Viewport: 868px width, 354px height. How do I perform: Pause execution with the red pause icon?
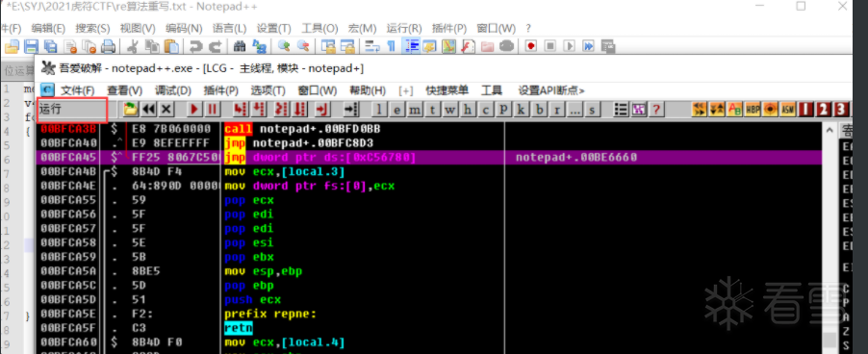click(x=212, y=110)
